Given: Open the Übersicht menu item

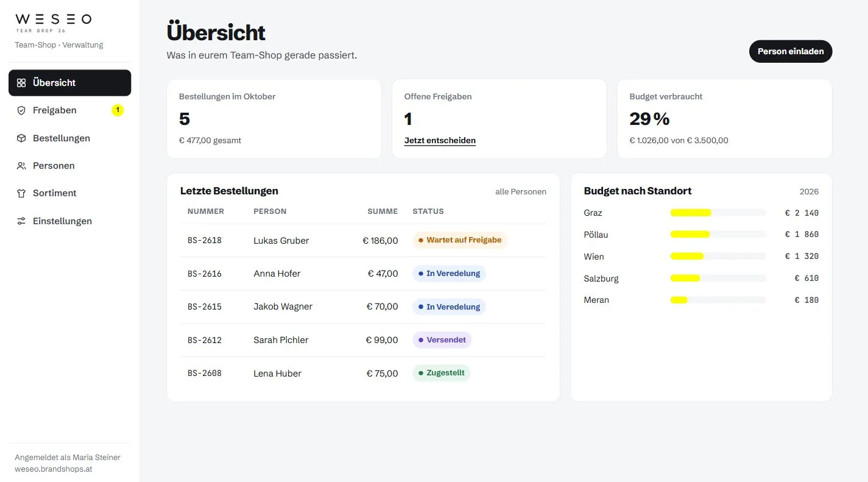Looking at the screenshot, I should (x=70, y=83).
